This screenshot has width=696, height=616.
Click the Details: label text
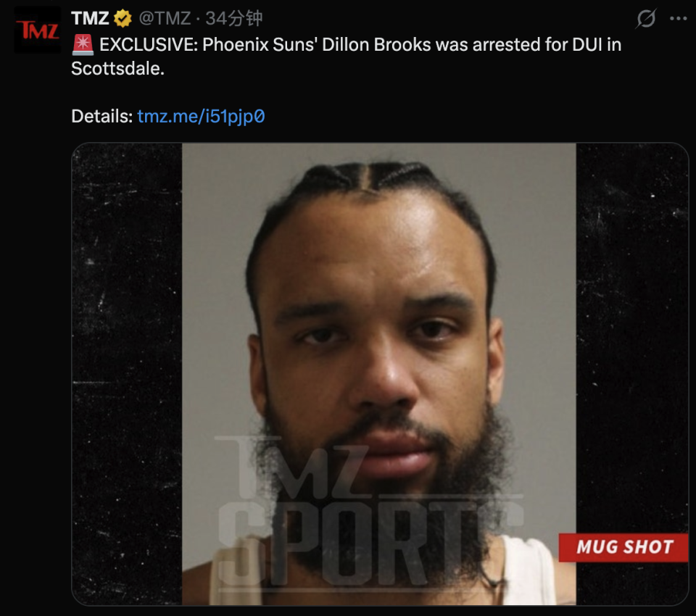tap(101, 117)
